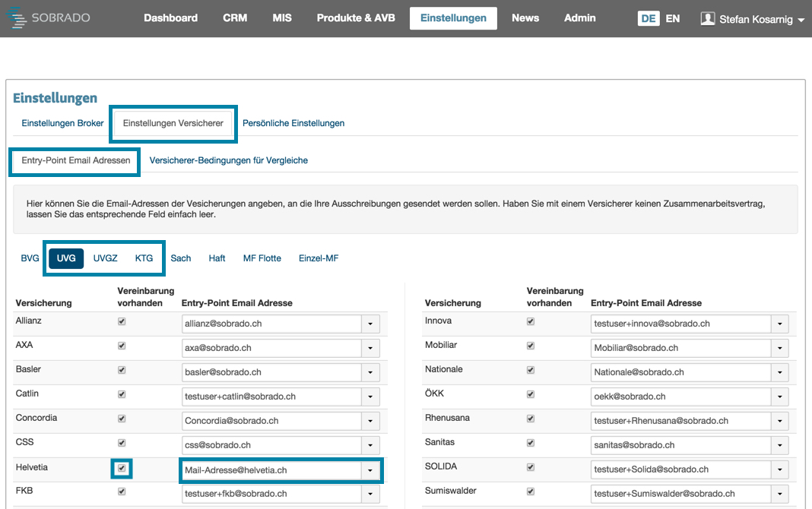Open the Admin section
The width and height of the screenshot is (812, 509).
(x=580, y=18)
